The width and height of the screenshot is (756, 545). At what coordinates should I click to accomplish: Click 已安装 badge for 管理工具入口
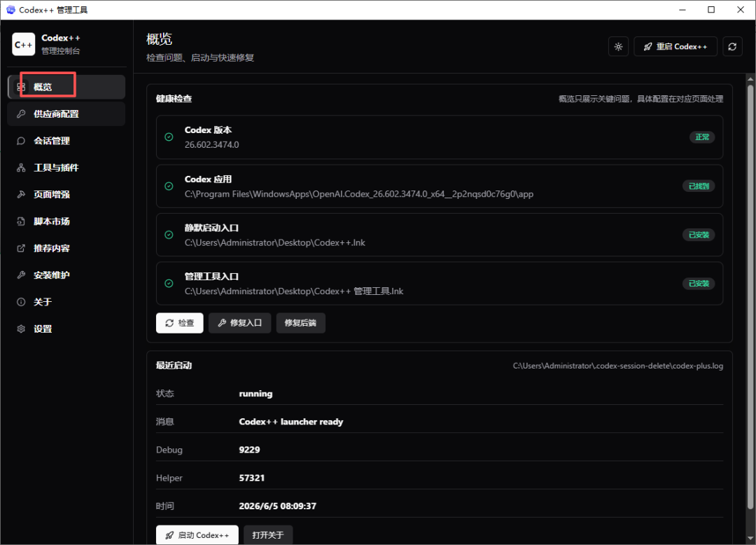click(x=699, y=284)
